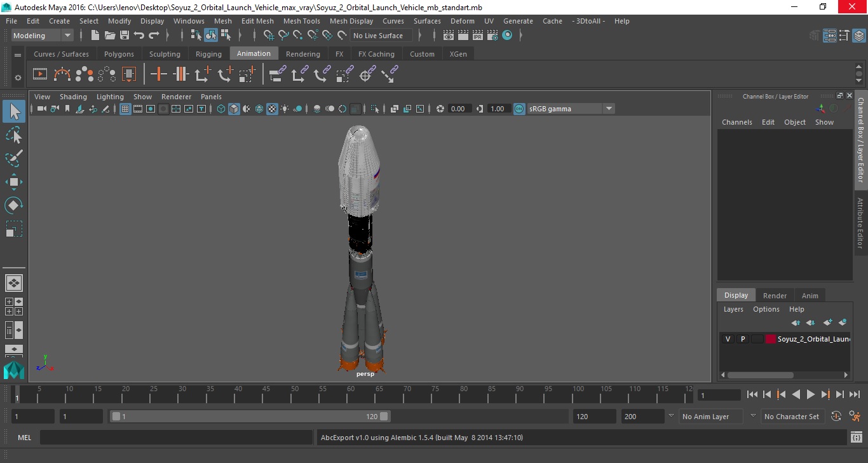
Task: Click the Redo arrow icon
Action: (x=154, y=36)
